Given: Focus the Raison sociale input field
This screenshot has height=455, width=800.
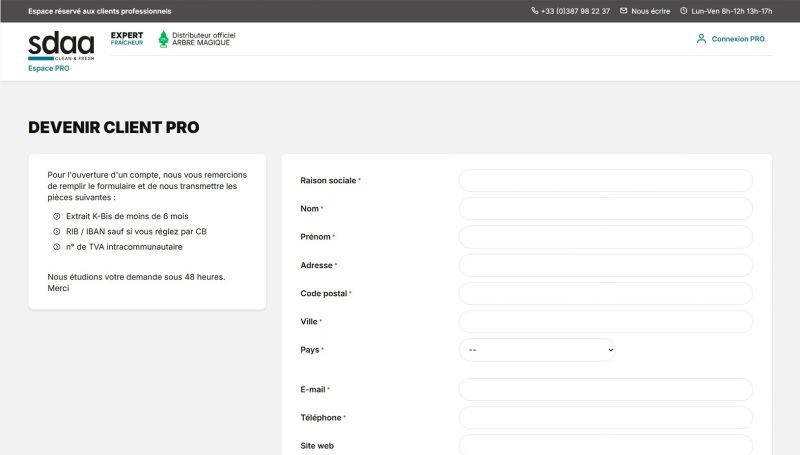Looking at the screenshot, I should pos(605,180).
